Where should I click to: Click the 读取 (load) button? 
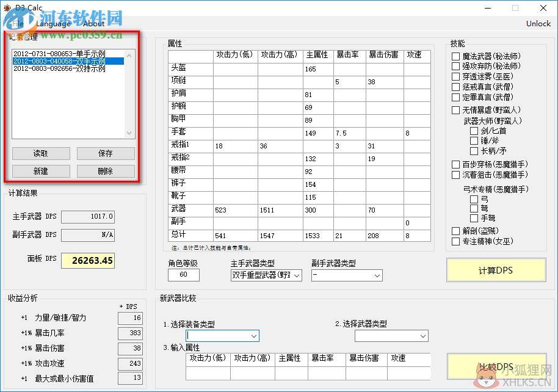click(x=41, y=153)
